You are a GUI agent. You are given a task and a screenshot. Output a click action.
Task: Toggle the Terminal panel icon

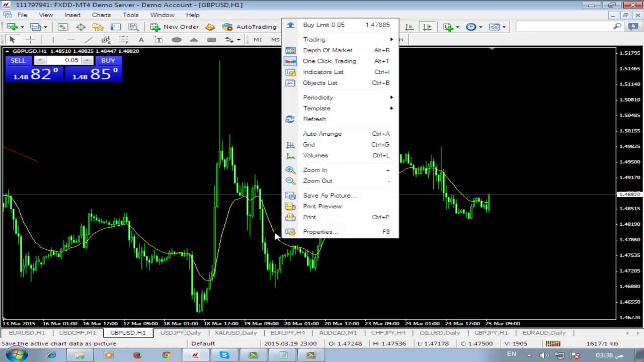pos(116,27)
